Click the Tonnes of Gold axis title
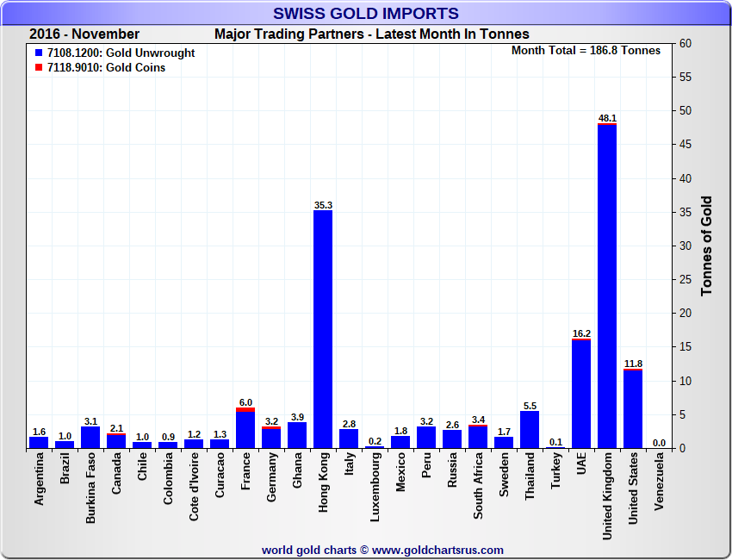Viewport: 732px width, 560px height. (x=706, y=246)
